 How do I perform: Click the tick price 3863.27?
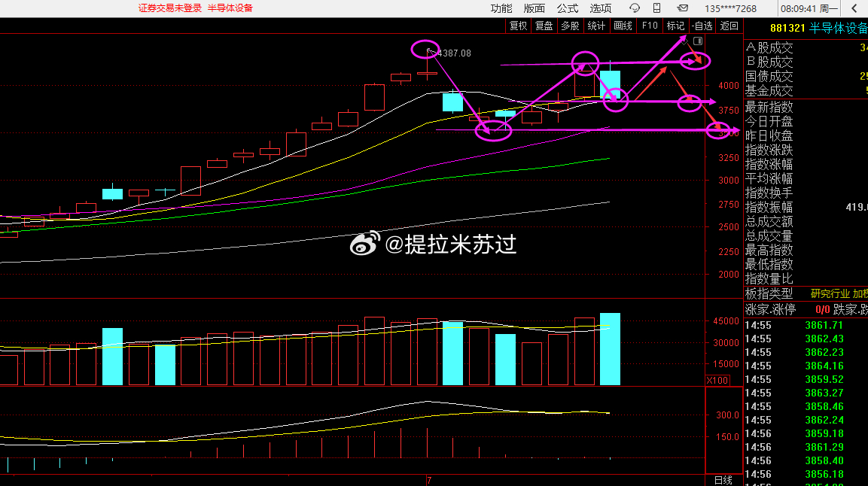click(824, 393)
